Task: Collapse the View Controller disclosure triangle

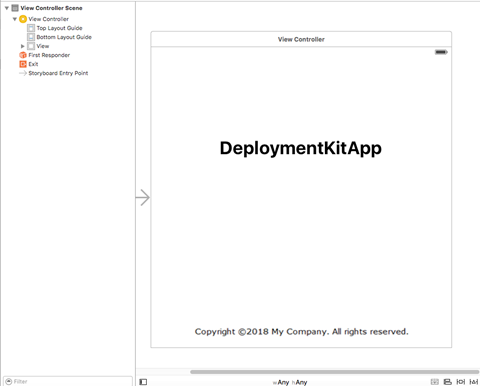Action: pos(15,19)
